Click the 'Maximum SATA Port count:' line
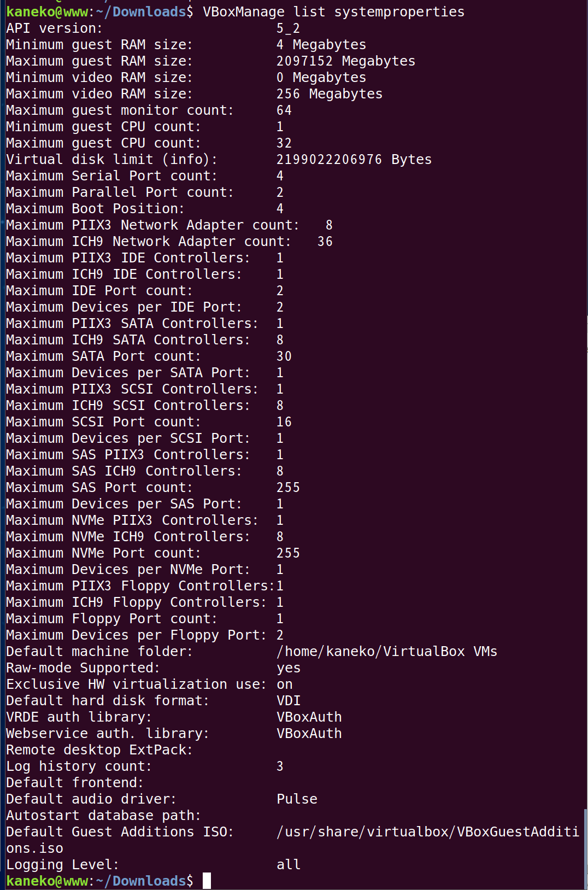Screen dimensions: 588x890 (149, 356)
